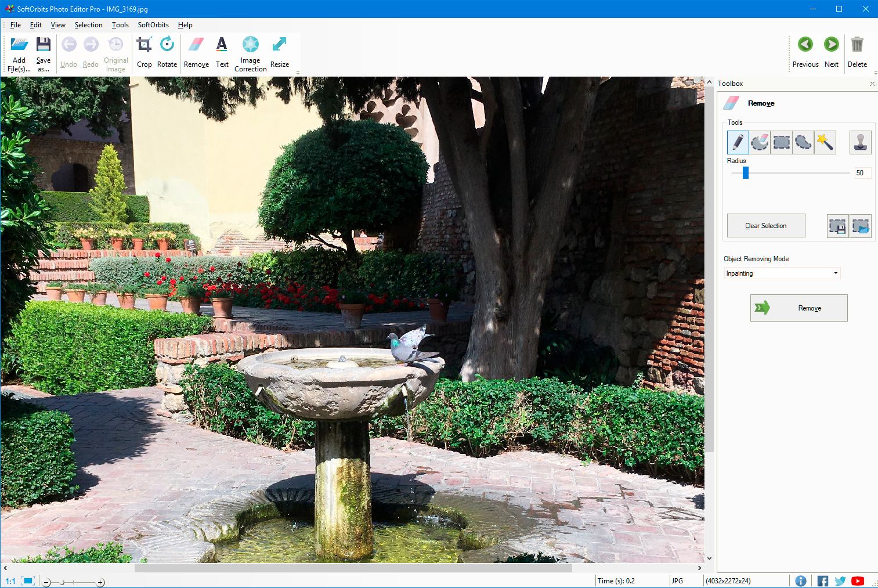Select the pencil marker tool in Toolbox
878x588 pixels.
click(x=738, y=142)
